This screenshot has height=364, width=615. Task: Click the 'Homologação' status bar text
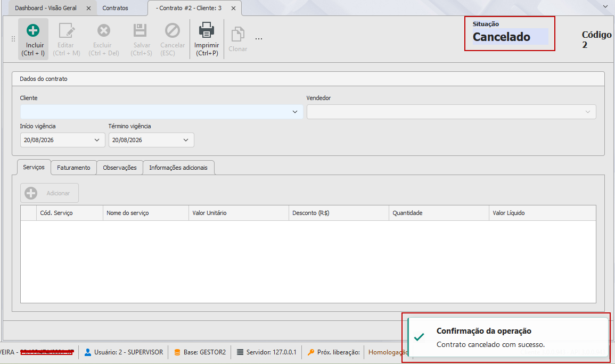click(388, 352)
